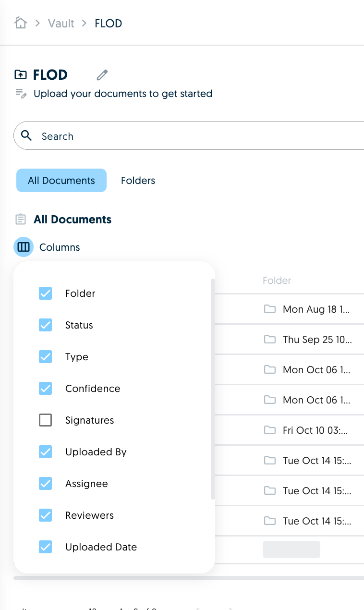
Task: Go to the home breadcrumb icon
Action: pyautogui.click(x=20, y=23)
